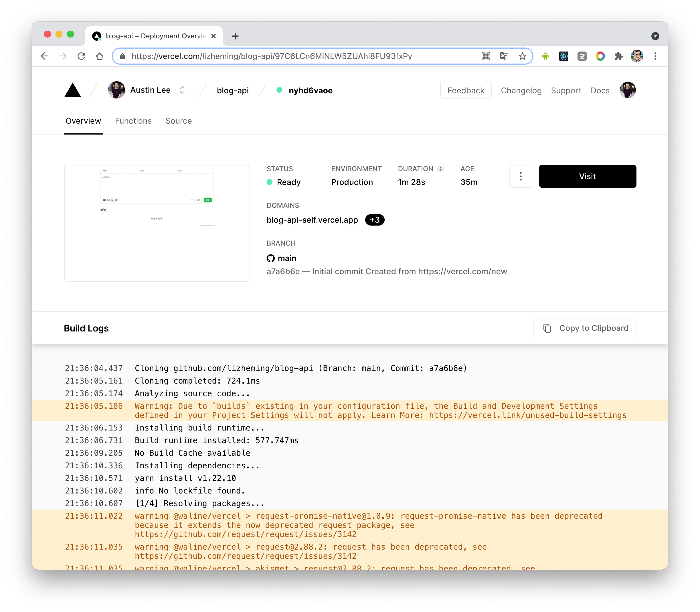Click the bookmark star icon

pyautogui.click(x=522, y=56)
